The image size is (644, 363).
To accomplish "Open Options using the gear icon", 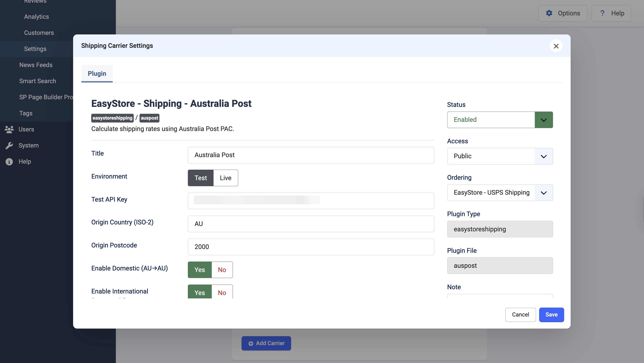I will point(549,13).
